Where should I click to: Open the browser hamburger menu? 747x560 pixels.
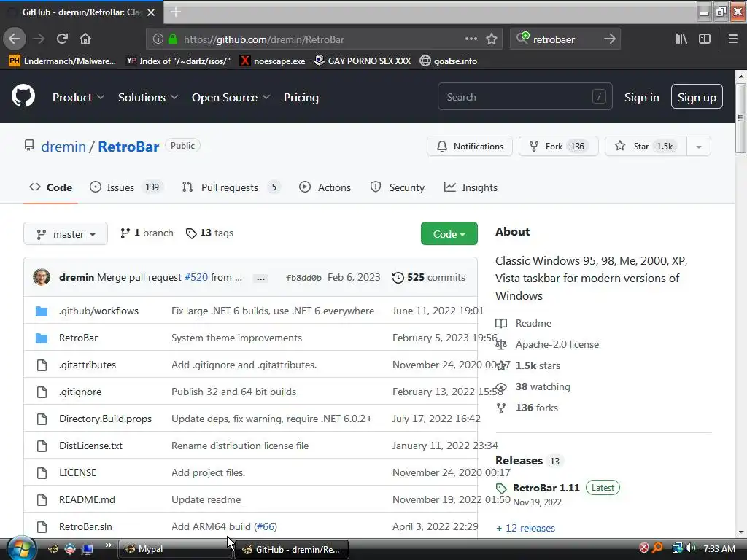click(x=732, y=39)
